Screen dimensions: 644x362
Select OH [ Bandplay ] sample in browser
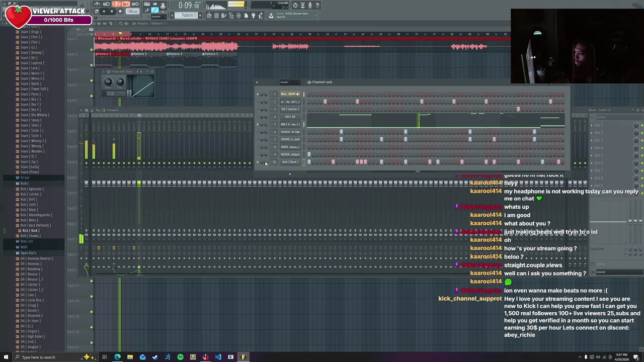click(x=31, y=268)
